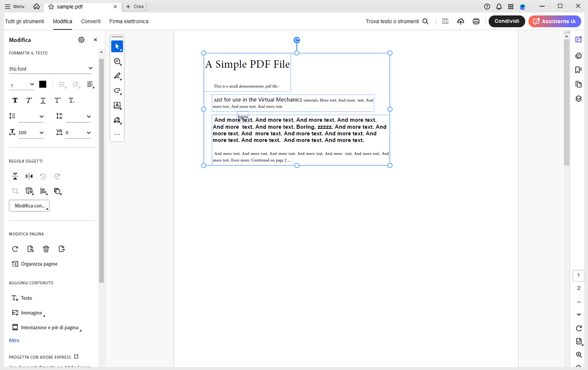Viewport: 588px width, 370px height.
Task: Apply subscript text formatting
Action: [71, 100]
